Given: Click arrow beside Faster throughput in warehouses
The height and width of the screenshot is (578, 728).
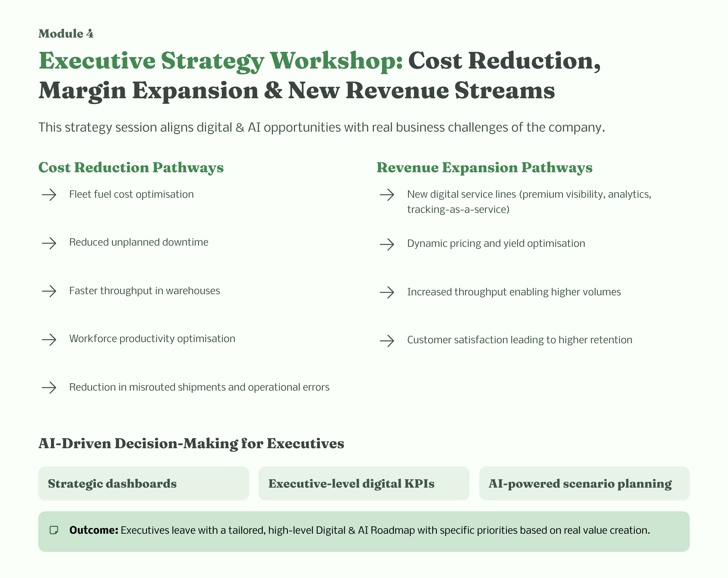Looking at the screenshot, I should tap(49, 291).
